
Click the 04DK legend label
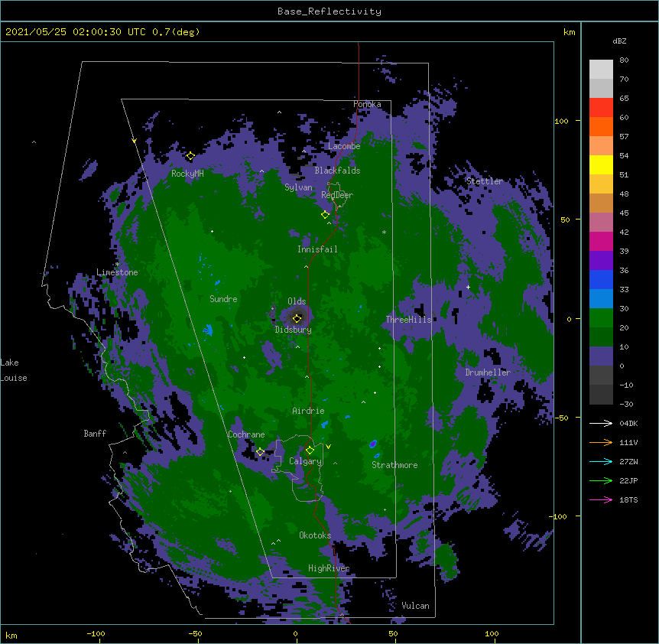628,423
